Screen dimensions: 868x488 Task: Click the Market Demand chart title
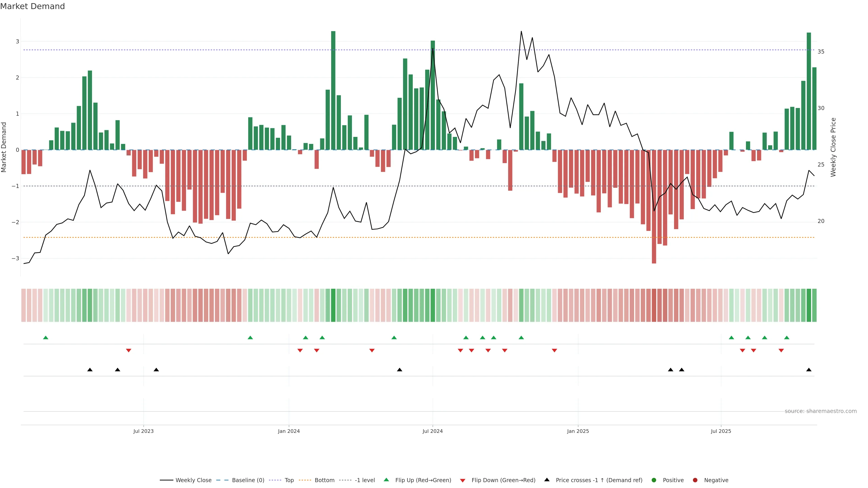32,6
